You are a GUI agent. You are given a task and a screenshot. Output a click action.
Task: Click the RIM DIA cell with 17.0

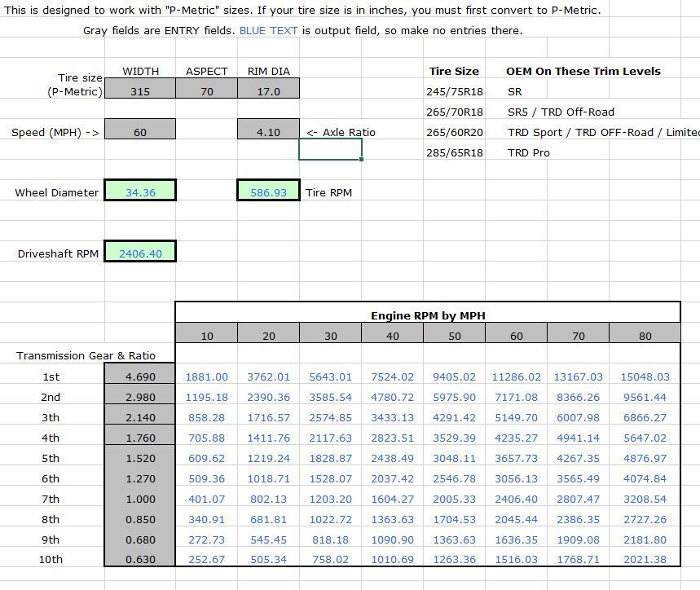(x=268, y=91)
